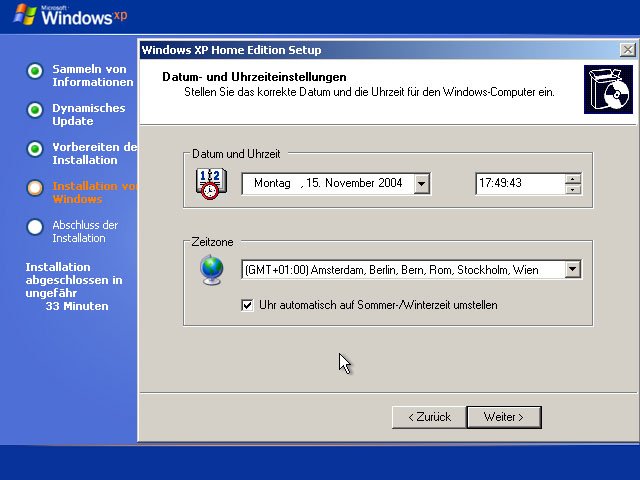This screenshot has height=480, width=640.
Task: Increase the time with up arrow
Action: [573, 178]
